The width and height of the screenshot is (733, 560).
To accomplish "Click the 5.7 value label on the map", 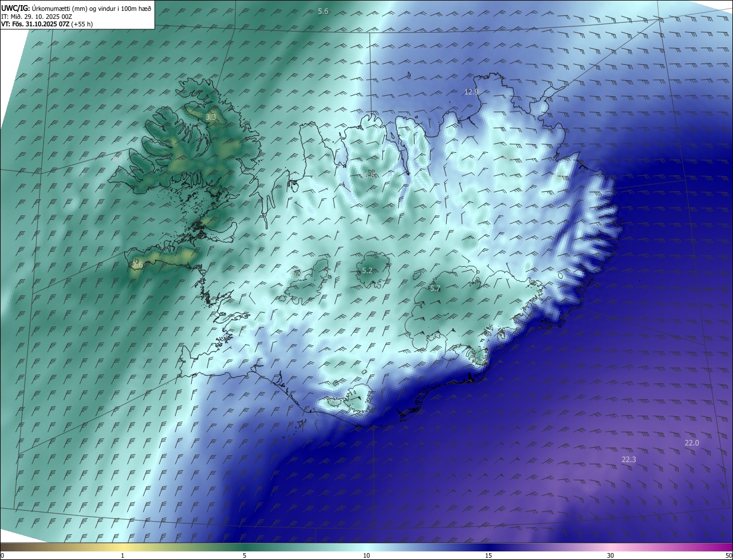I will click(x=435, y=289).
